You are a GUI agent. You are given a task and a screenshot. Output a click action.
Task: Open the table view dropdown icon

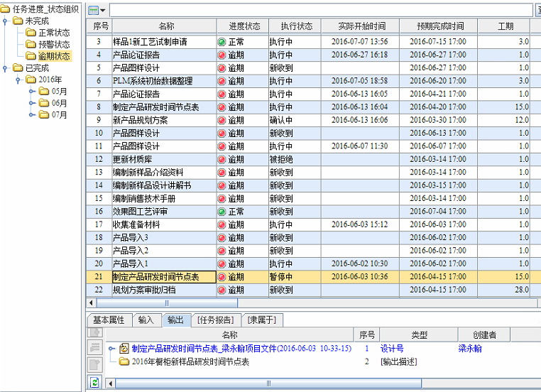click(x=97, y=11)
